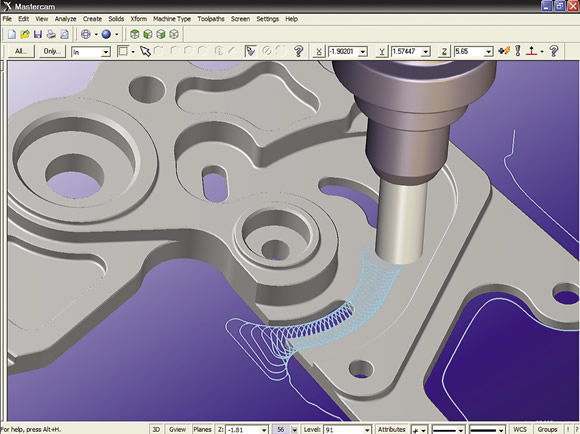Click the greyed circle-slash icon
This screenshot has width=580, height=434.
pos(267,51)
